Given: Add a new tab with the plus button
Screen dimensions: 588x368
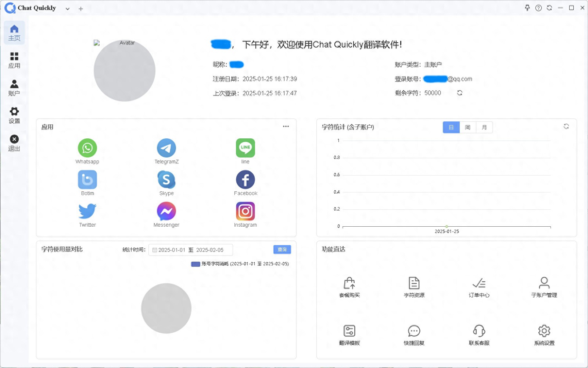Looking at the screenshot, I should coord(81,8).
